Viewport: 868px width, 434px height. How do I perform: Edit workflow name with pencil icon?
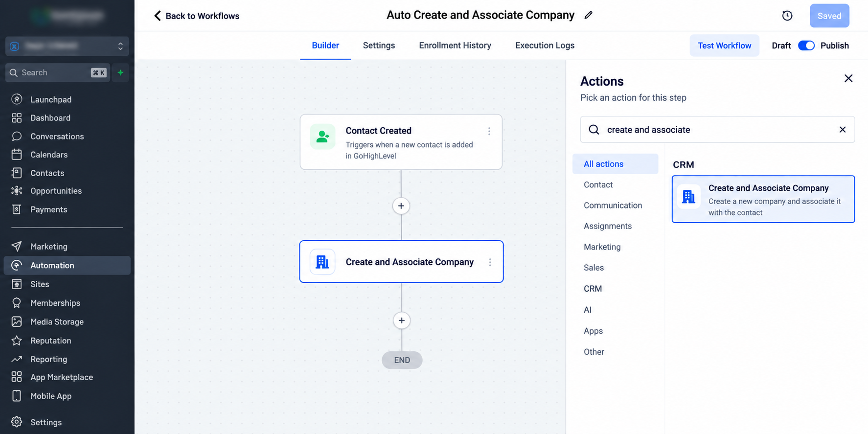click(588, 15)
